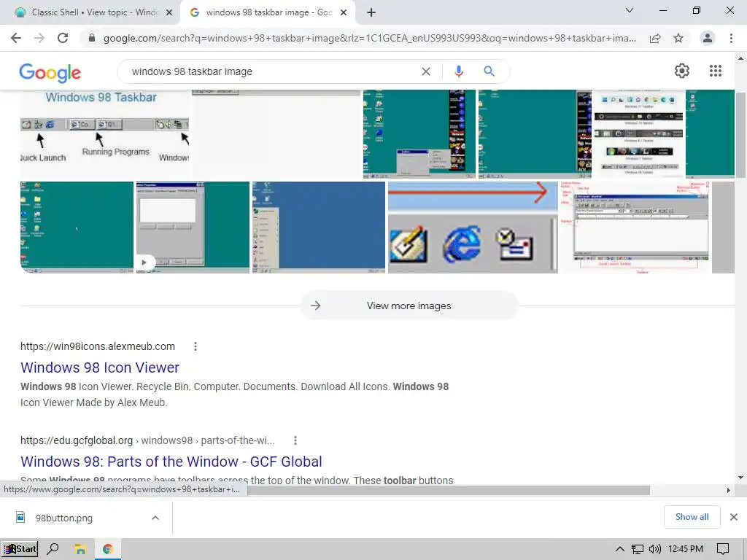The image size is (747, 560).
Task: Open the blue desktop Start menu thumbnail
Action: pyautogui.click(x=319, y=227)
